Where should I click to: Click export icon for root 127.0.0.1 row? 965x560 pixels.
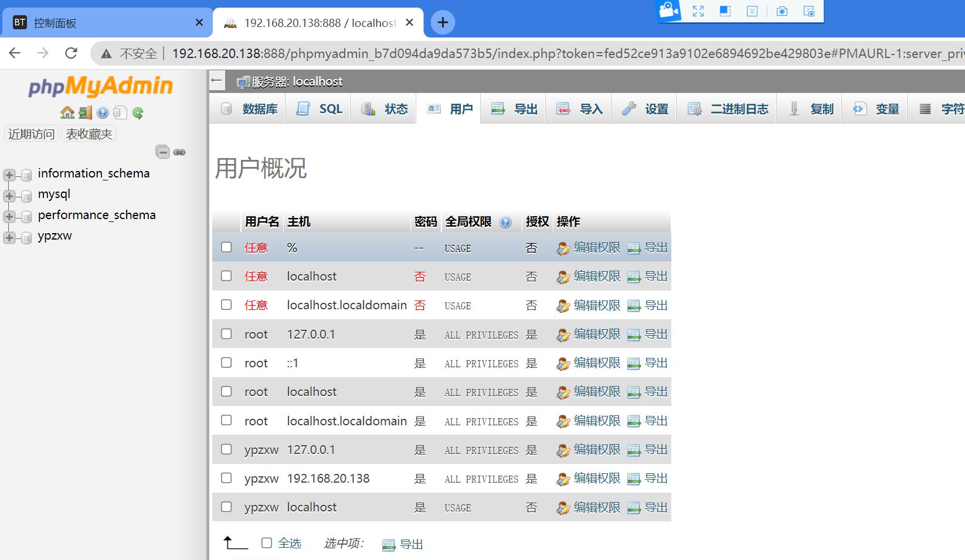coord(634,334)
